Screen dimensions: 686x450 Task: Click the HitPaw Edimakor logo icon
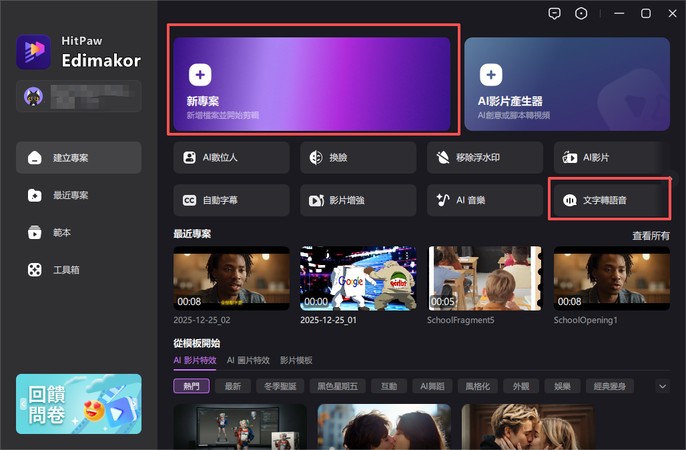point(34,52)
